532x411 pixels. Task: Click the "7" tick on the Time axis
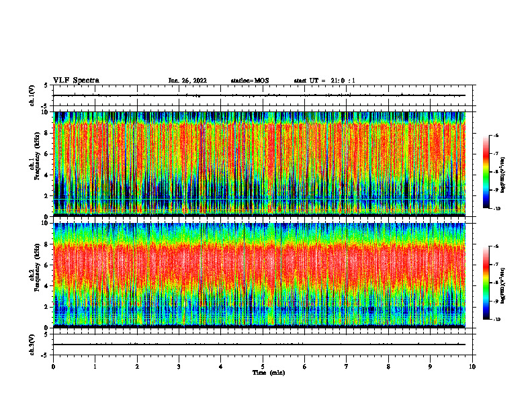(347, 367)
